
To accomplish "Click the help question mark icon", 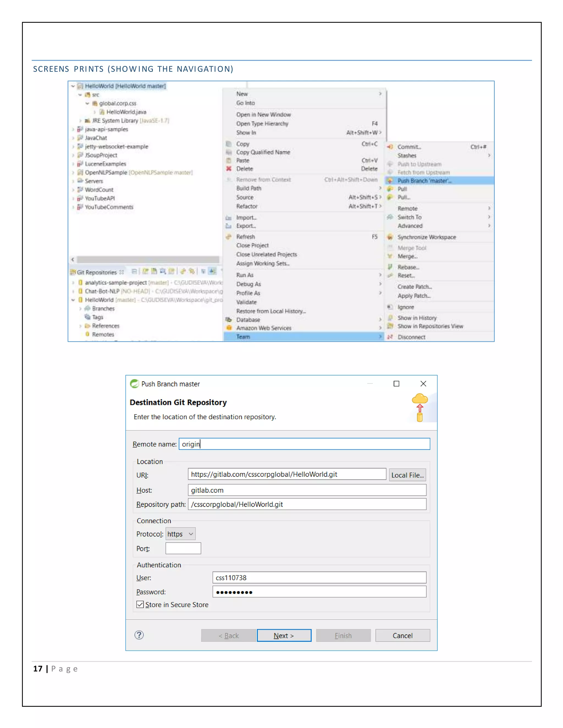I will pyautogui.click(x=139, y=635).
